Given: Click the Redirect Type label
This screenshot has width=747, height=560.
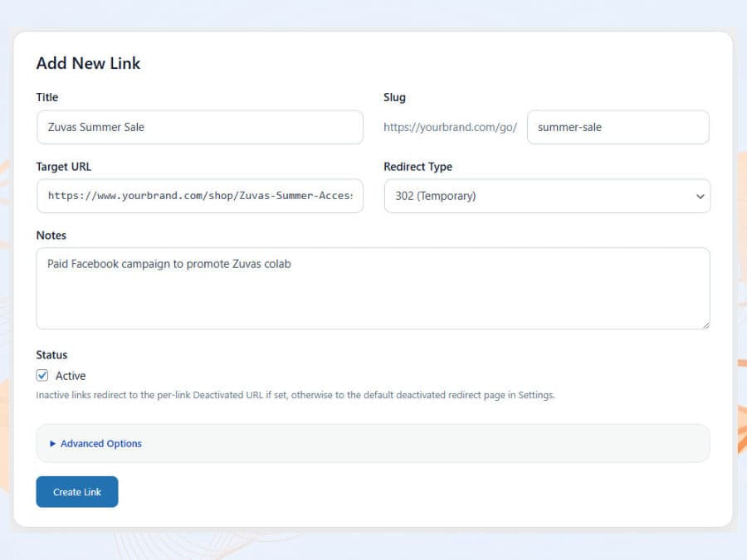Looking at the screenshot, I should point(417,167).
